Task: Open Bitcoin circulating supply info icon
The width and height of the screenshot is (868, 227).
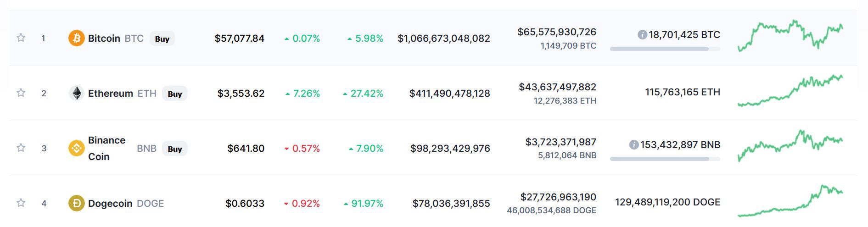Action: pos(642,35)
